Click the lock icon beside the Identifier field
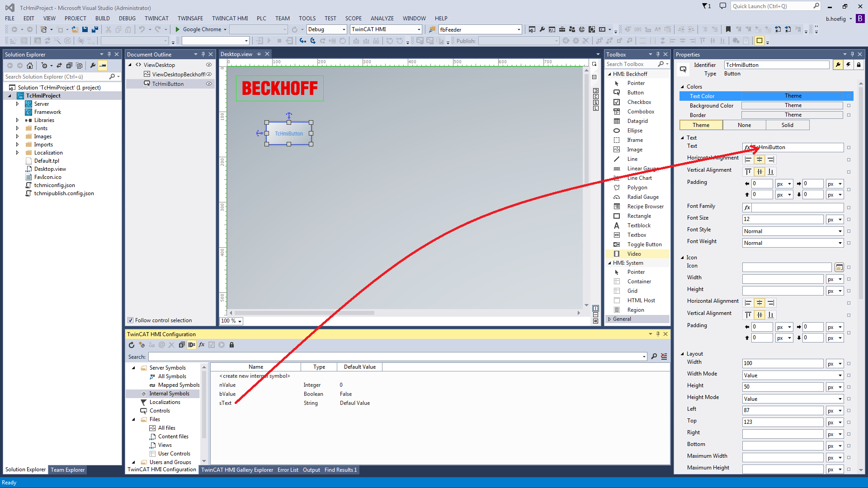868x488 pixels. tap(859, 65)
